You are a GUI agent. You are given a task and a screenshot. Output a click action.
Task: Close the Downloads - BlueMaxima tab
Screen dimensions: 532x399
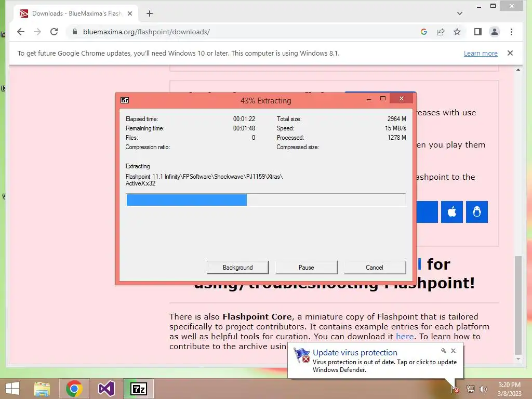[x=129, y=14]
